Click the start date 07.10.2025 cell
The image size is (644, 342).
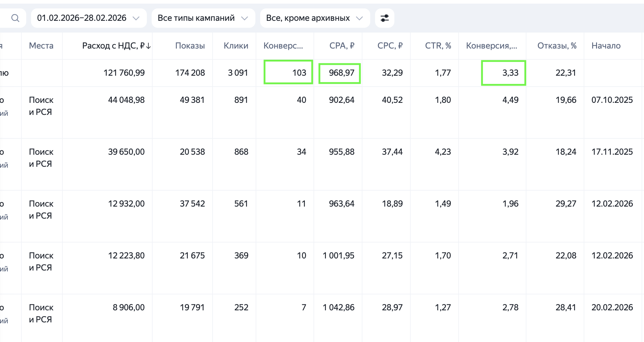point(612,100)
